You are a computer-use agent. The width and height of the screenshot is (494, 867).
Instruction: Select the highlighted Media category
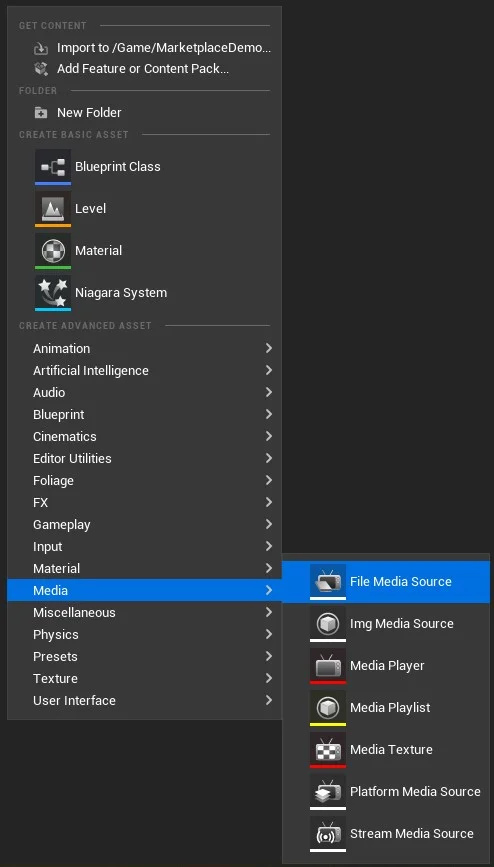pyautogui.click(x=144, y=591)
